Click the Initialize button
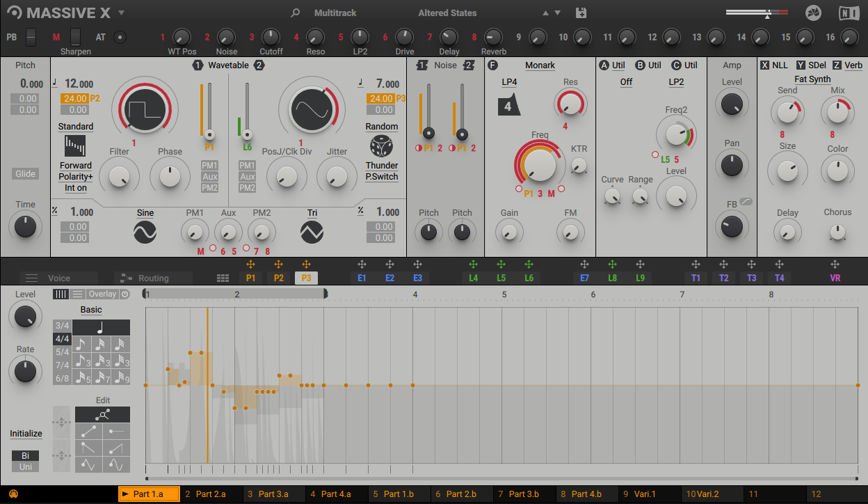 26,434
